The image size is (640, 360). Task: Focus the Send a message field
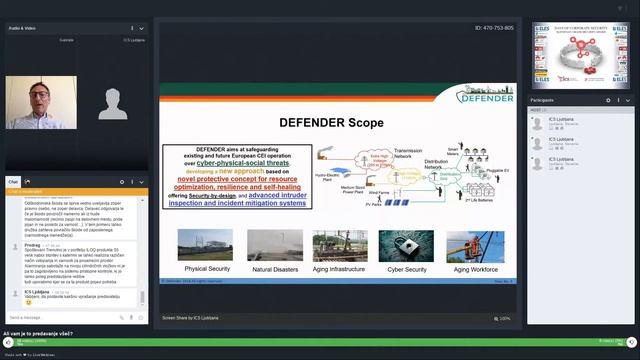tap(61, 318)
